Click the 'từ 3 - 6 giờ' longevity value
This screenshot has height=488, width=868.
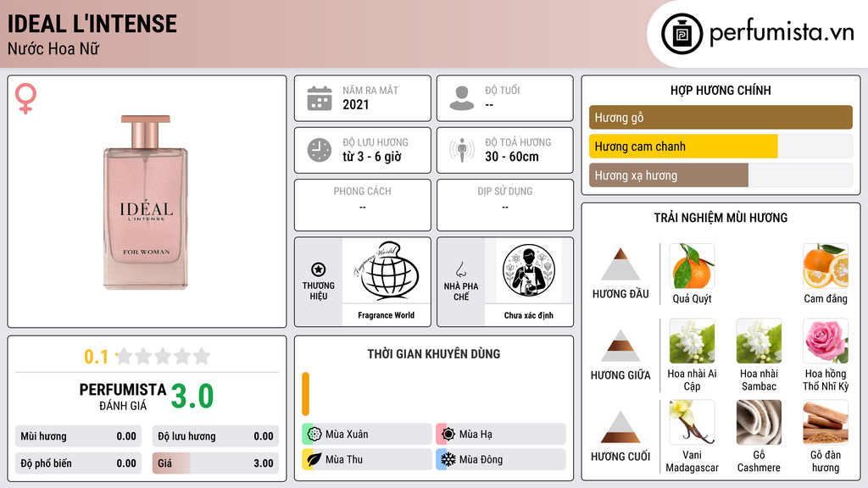(x=371, y=157)
